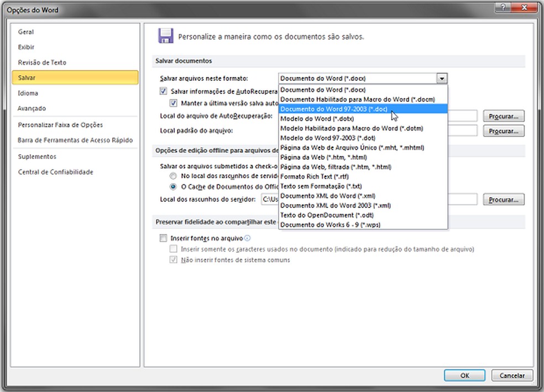
Task: Select Documento XML do Word 2003 (*.xml)
Action: (x=363, y=206)
